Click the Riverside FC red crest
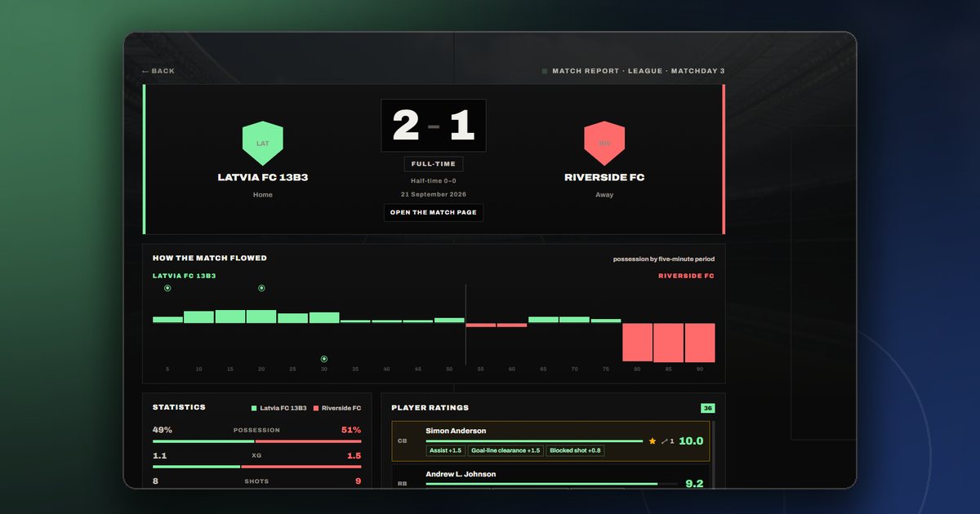Screen dimensions: 980x514 [604, 144]
